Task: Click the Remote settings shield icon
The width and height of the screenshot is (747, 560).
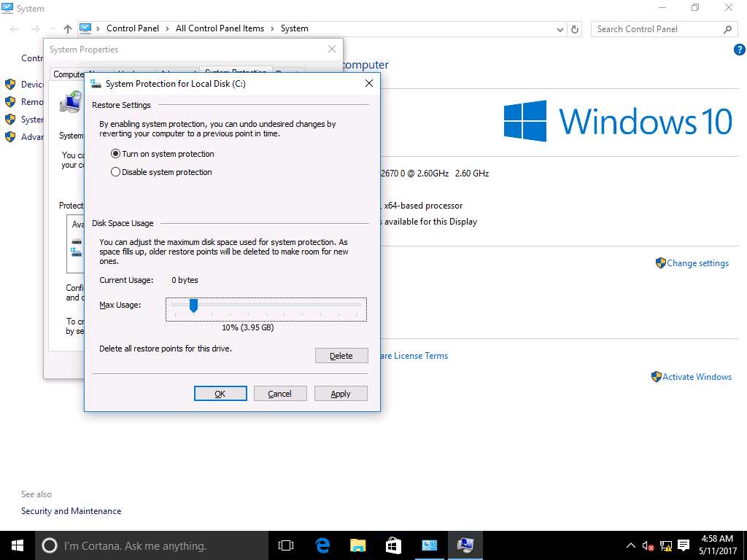Action: pyautogui.click(x=10, y=102)
